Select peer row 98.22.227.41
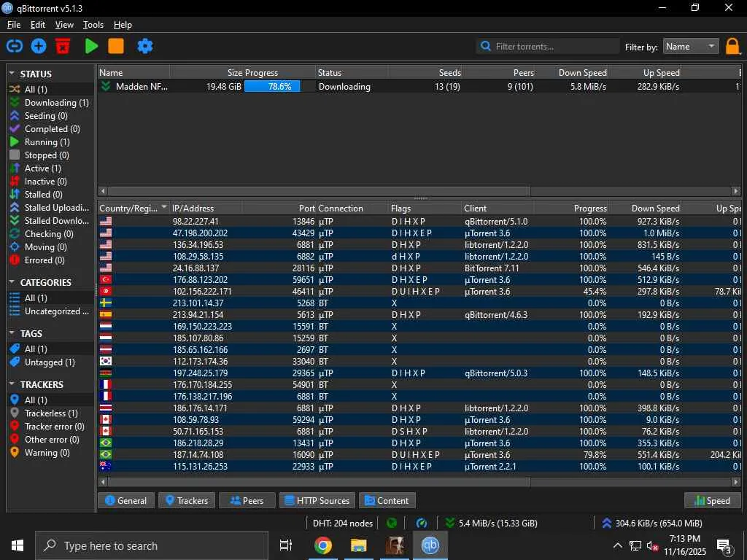The height and width of the screenshot is (560, 747). click(x=419, y=222)
